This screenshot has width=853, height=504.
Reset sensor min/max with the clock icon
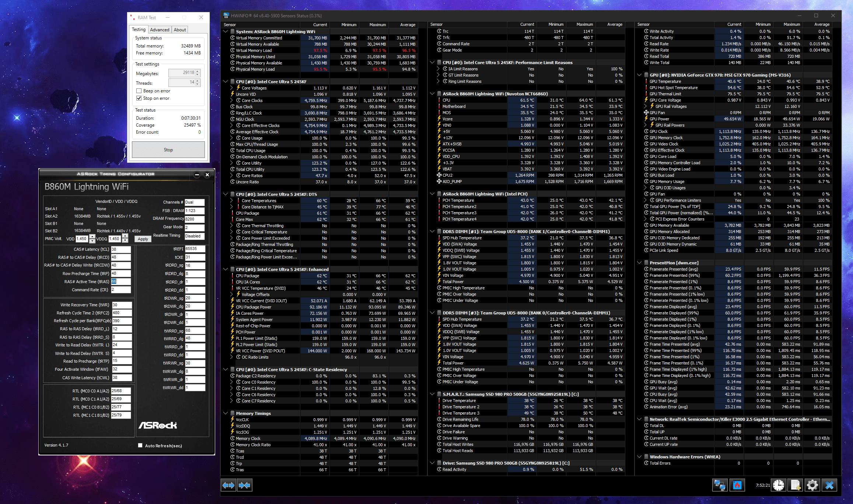click(x=778, y=485)
